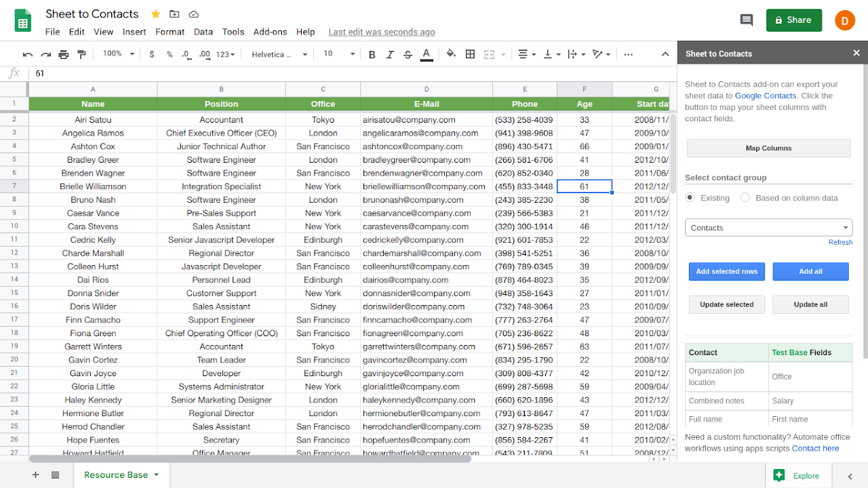Image resolution: width=868 pixels, height=488 pixels.
Task: Toggle bold formatting
Action: point(372,54)
